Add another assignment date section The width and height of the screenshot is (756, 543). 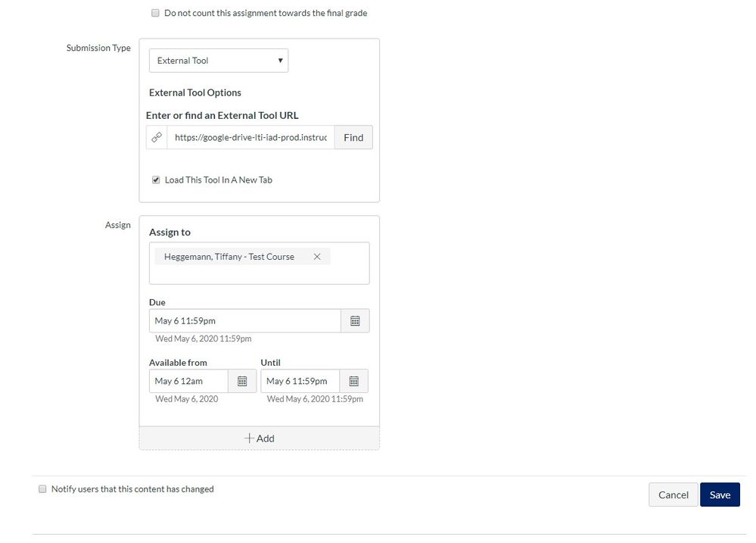[259, 438]
